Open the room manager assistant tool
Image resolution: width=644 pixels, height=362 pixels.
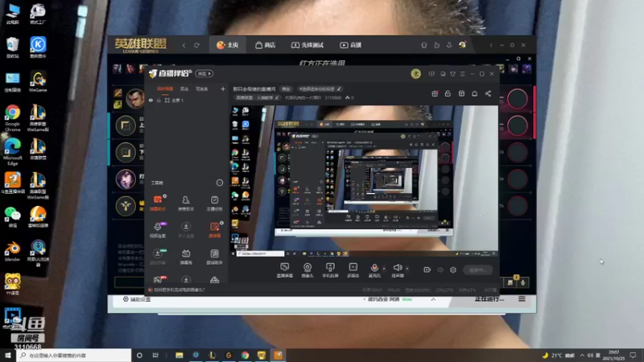(x=186, y=203)
